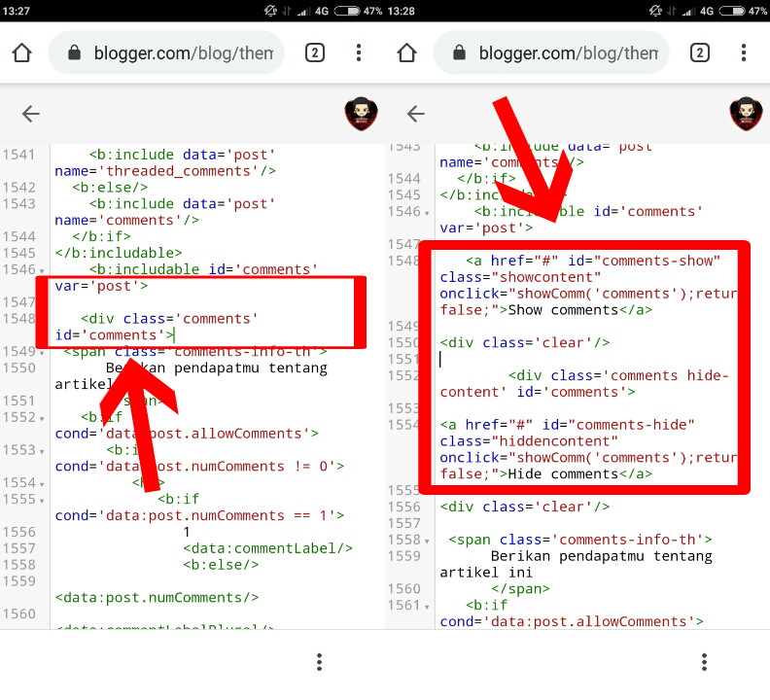
Task: Collapse code at line 1555 in left editor
Action: click(42, 501)
